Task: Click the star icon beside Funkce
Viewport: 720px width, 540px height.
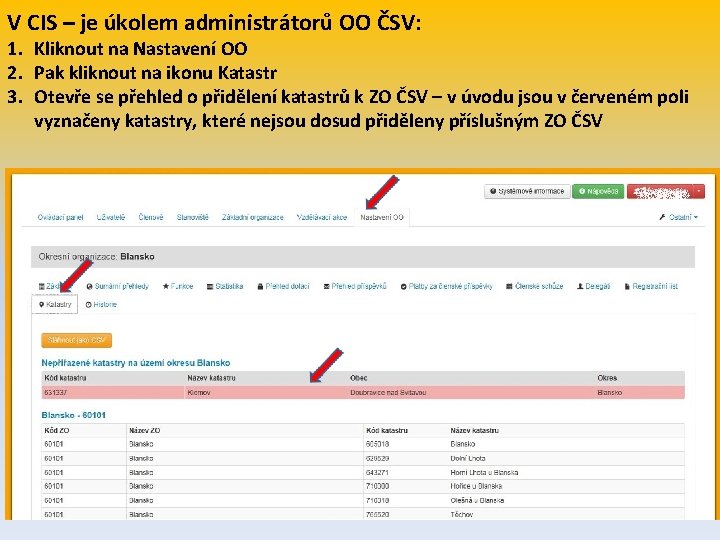Action: 166,286
